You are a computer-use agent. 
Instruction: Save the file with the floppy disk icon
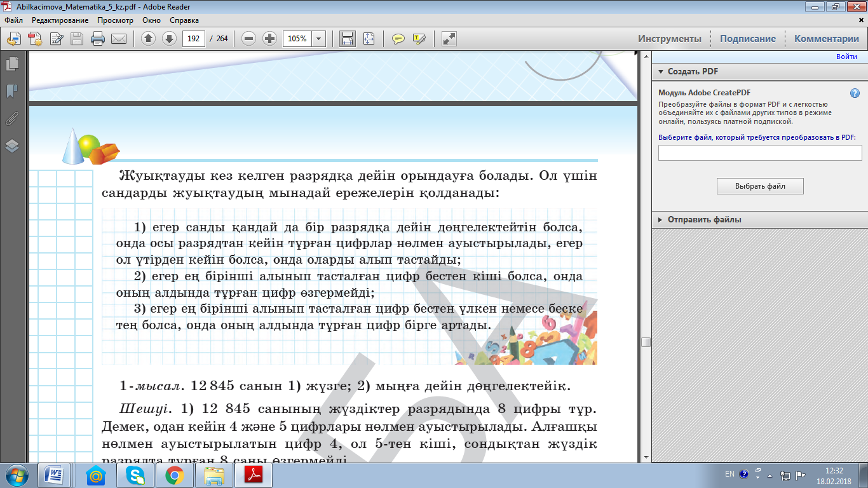77,39
